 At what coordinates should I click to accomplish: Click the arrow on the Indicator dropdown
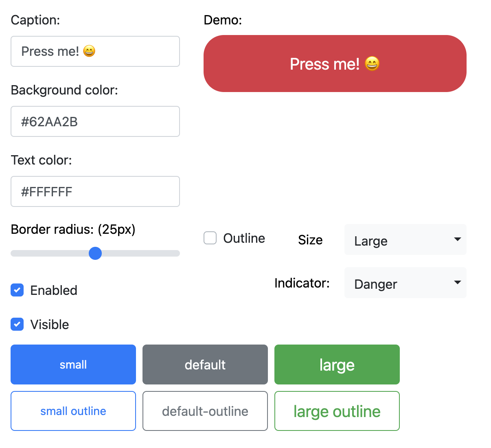click(457, 283)
